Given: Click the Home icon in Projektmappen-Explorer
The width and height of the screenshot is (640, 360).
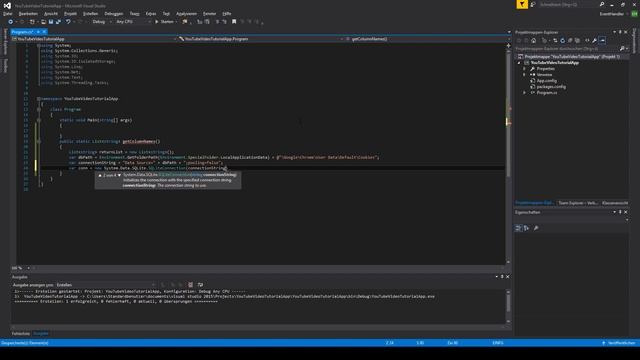Looking at the screenshot, I should [533, 40].
